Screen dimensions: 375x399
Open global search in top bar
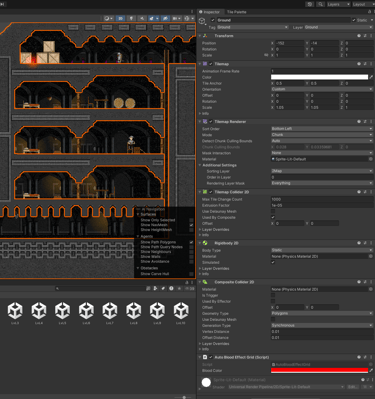(x=320, y=4)
